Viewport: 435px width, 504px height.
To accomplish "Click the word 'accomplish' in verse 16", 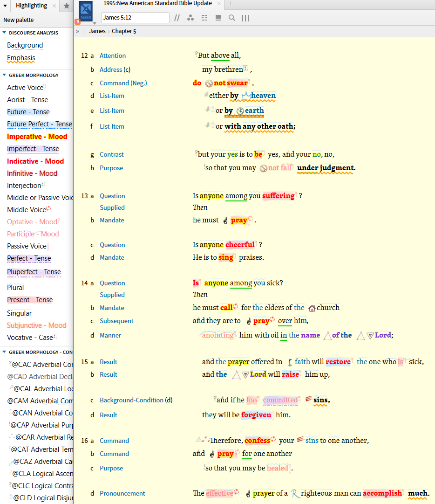I will (x=382, y=493).
